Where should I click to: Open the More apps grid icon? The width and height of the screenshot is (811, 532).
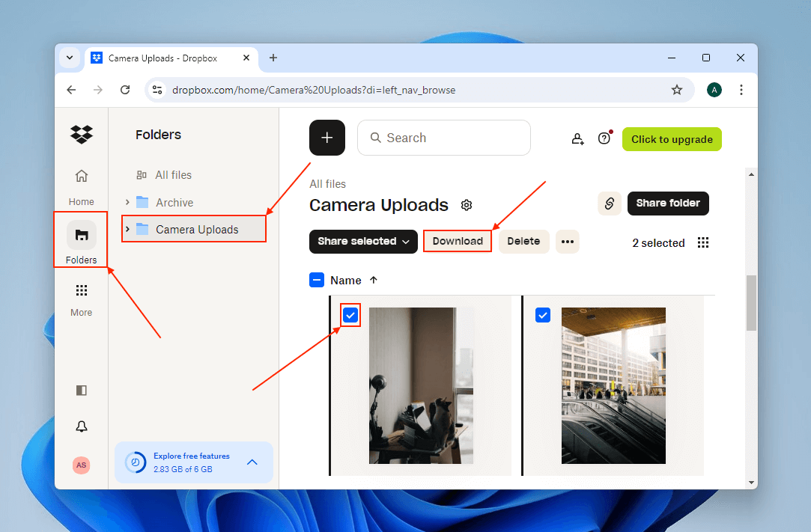(82, 290)
